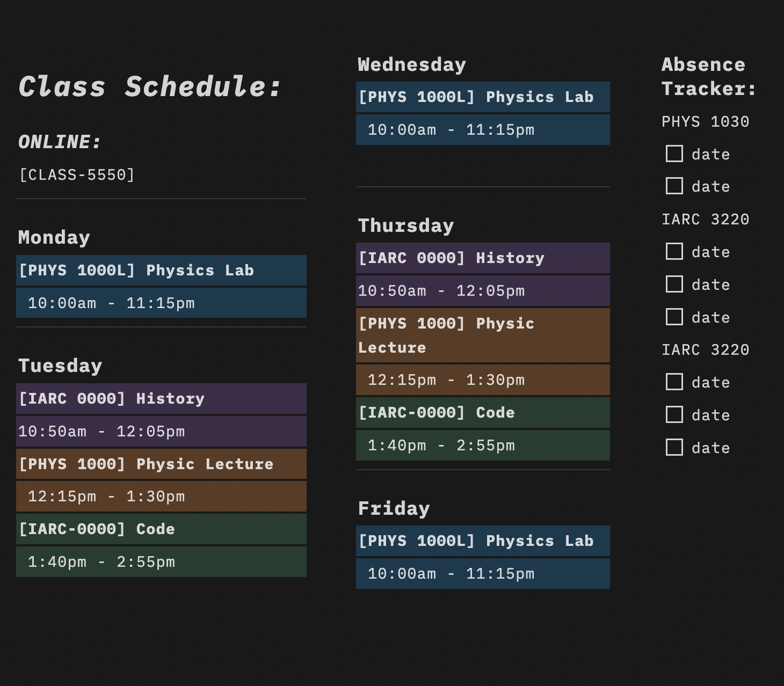Check the second date box under PHYS 1030

[674, 186]
